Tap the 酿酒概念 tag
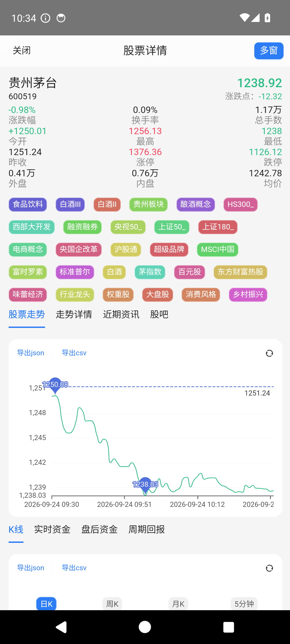Image resolution: width=290 pixels, height=644 pixels. pyautogui.click(x=195, y=204)
